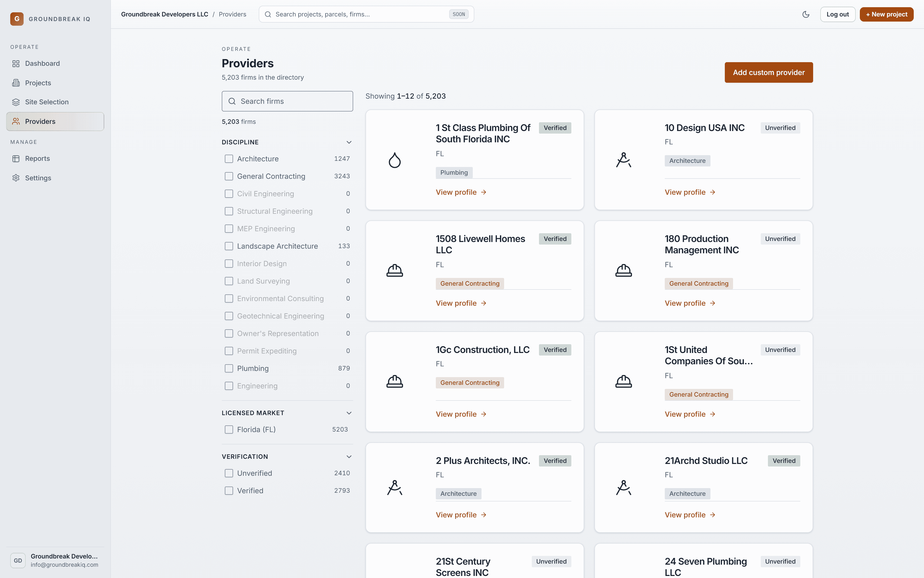This screenshot has width=924, height=578.
Task: Click arrow icon beside 1Gc Construction View profile
Action: point(484,414)
